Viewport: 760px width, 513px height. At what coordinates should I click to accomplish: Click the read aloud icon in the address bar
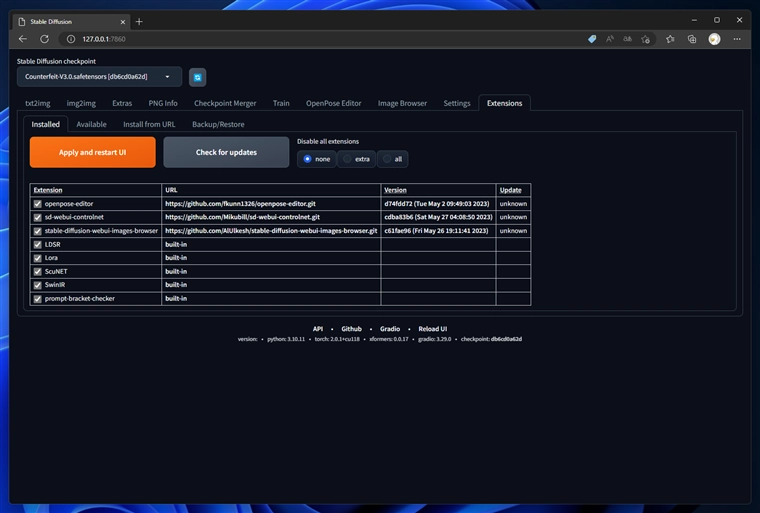coord(610,39)
